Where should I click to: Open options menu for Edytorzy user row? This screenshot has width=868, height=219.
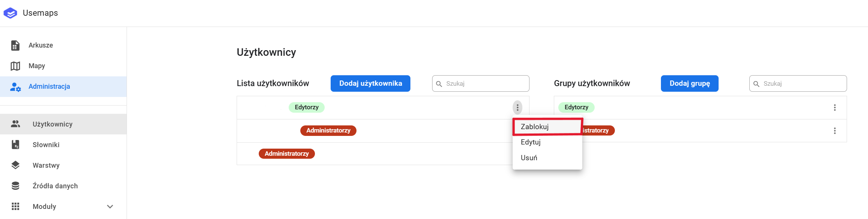click(x=518, y=108)
